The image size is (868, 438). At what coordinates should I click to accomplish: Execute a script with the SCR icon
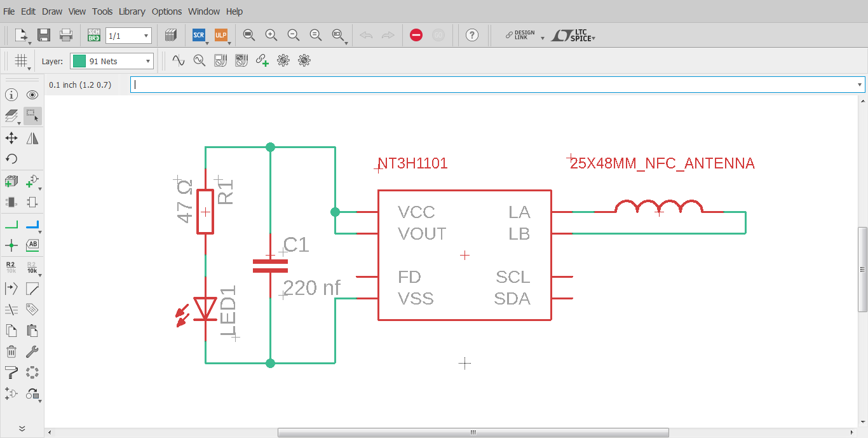tap(199, 35)
